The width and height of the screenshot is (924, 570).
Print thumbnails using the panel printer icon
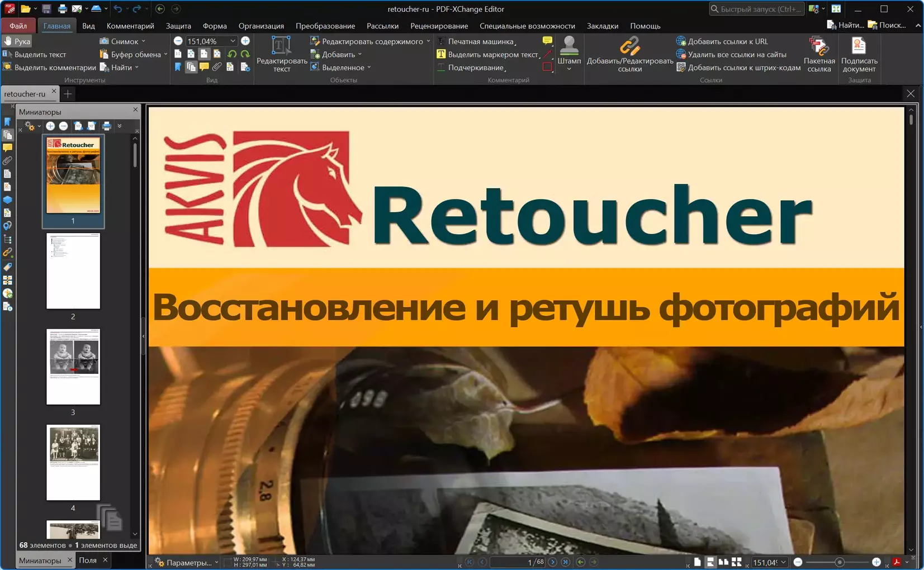pos(106,126)
